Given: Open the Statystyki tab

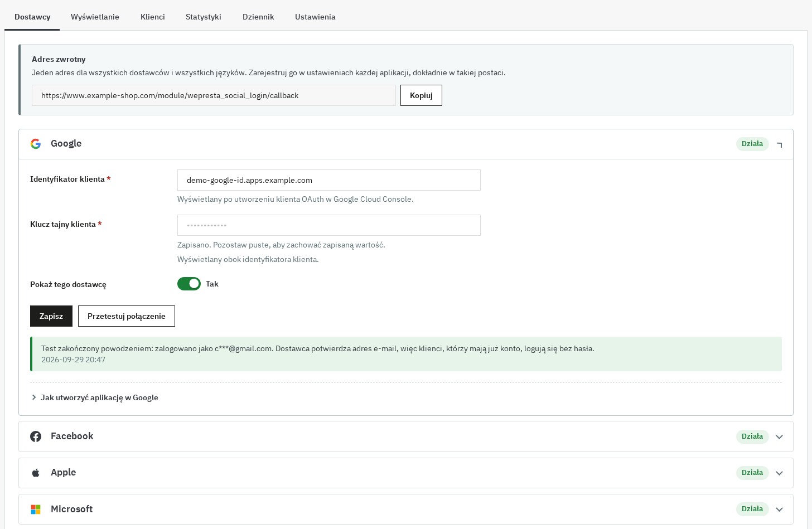Looking at the screenshot, I should click(x=204, y=17).
